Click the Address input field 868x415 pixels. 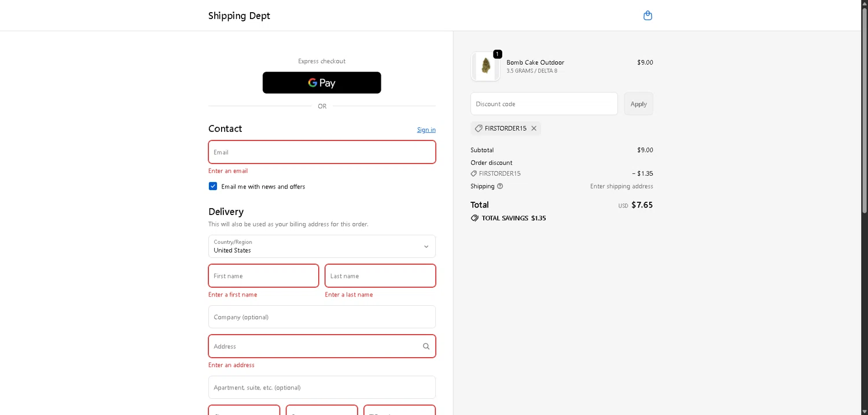coord(312,346)
